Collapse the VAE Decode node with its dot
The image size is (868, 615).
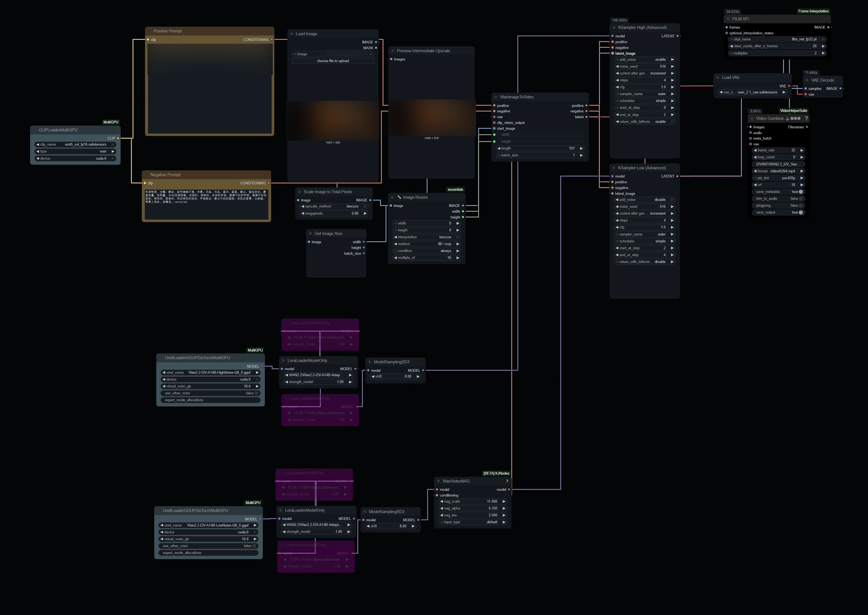(x=807, y=80)
